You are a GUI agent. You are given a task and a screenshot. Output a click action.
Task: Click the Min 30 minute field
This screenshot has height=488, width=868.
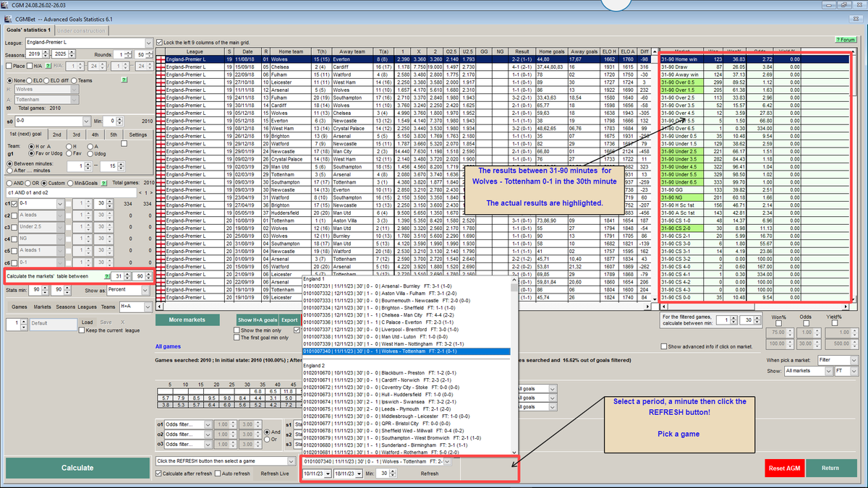click(x=383, y=474)
